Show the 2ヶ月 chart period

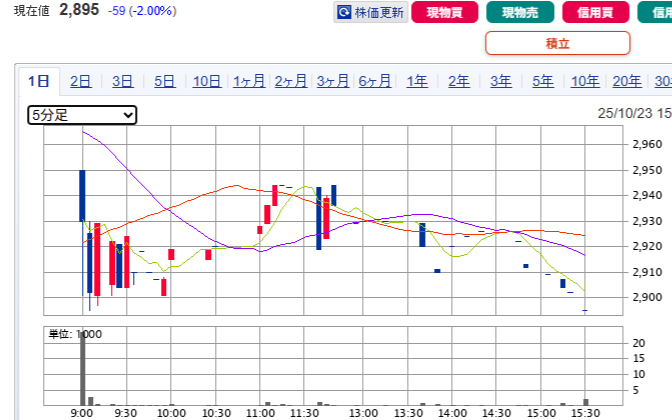click(291, 82)
